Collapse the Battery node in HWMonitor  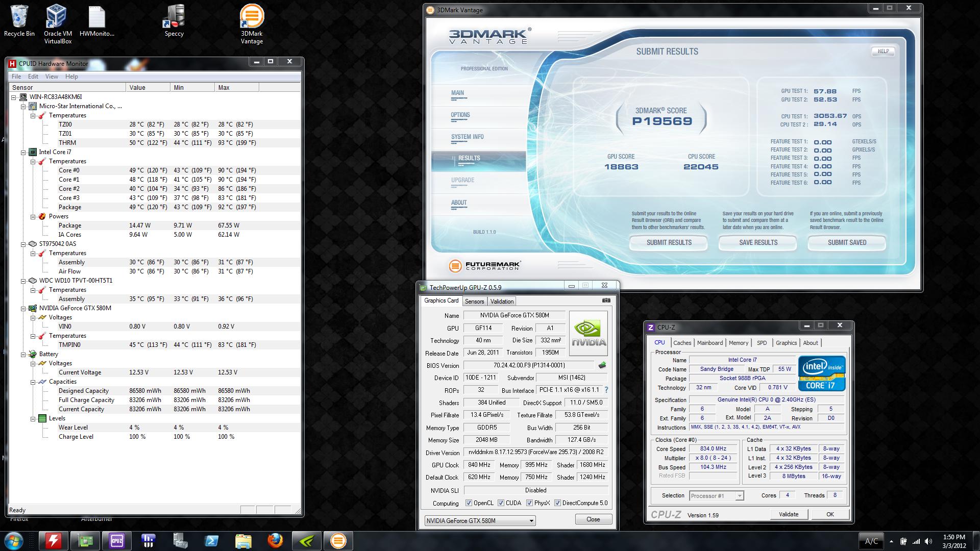(23, 354)
